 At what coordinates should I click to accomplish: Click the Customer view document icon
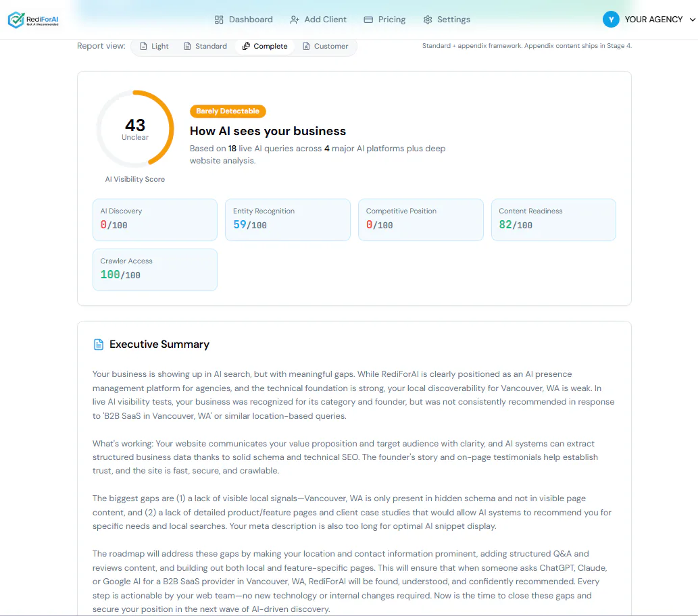[306, 47]
